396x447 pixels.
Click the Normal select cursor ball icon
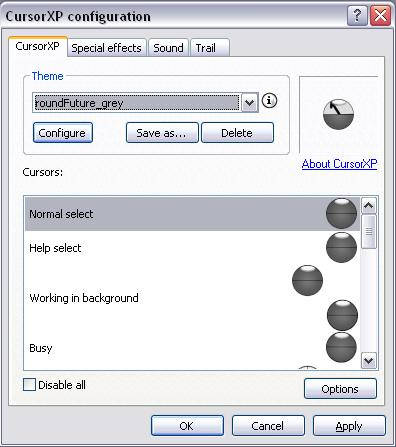[x=341, y=213]
